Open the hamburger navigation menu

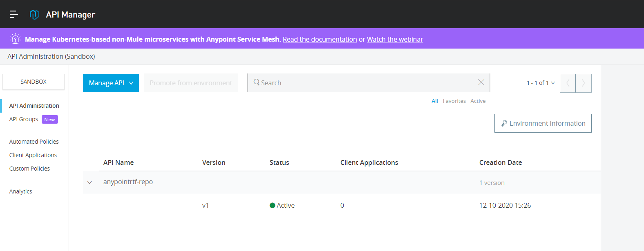click(14, 14)
